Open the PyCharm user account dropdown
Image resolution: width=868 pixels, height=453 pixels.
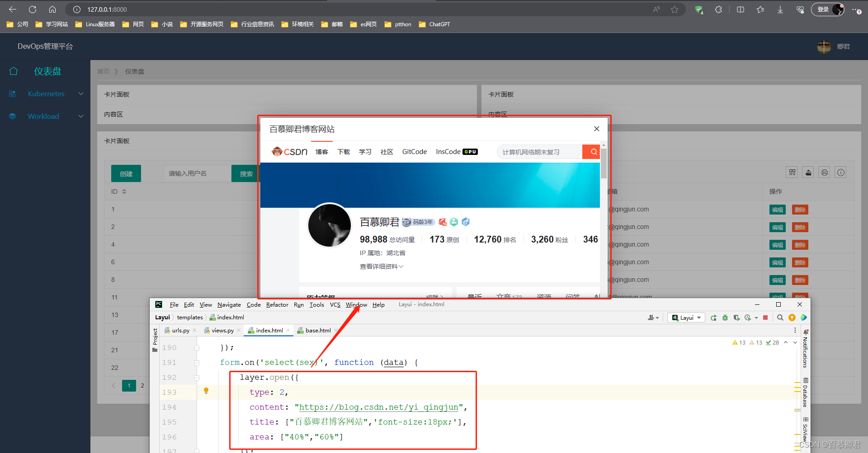click(x=653, y=318)
